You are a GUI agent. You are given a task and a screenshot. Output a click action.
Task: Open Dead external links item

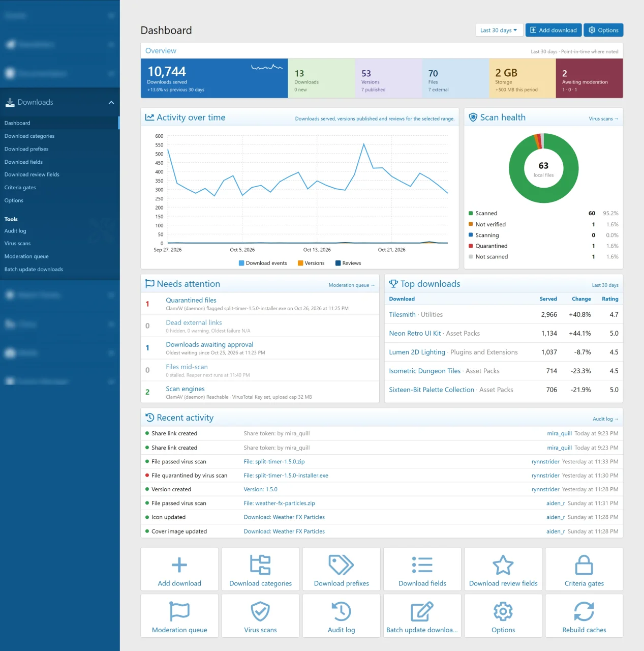point(194,322)
